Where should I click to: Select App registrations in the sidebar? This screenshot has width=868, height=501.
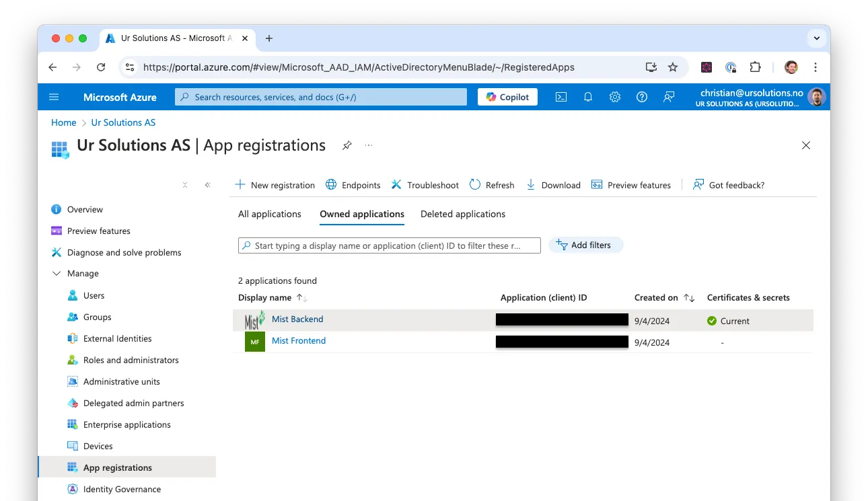point(127,467)
